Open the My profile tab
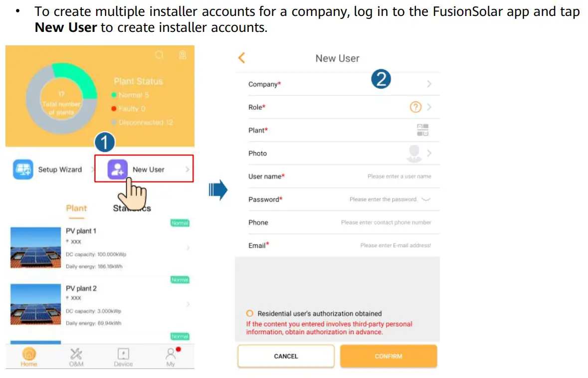The image size is (588, 378). tap(171, 357)
